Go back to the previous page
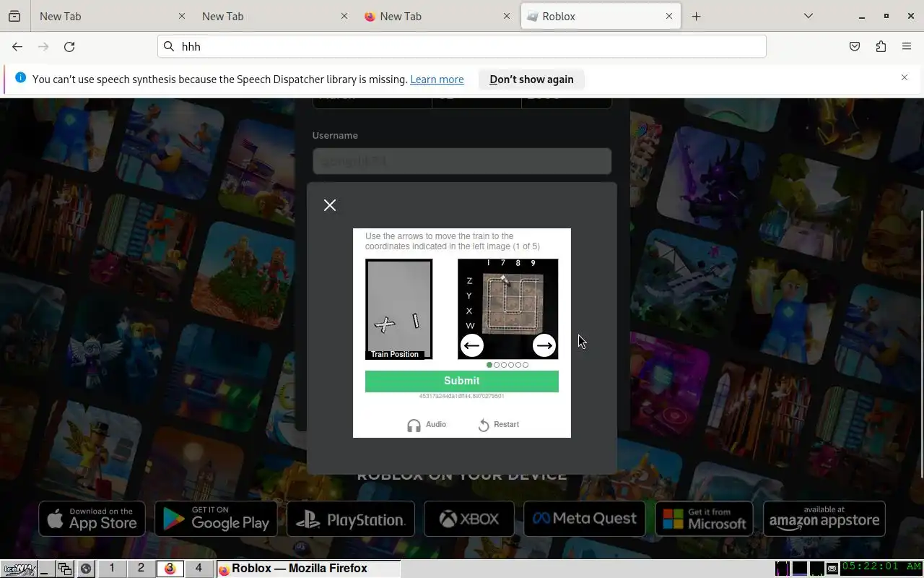The width and height of the screenshot is (924, 578). pos(17,46)
